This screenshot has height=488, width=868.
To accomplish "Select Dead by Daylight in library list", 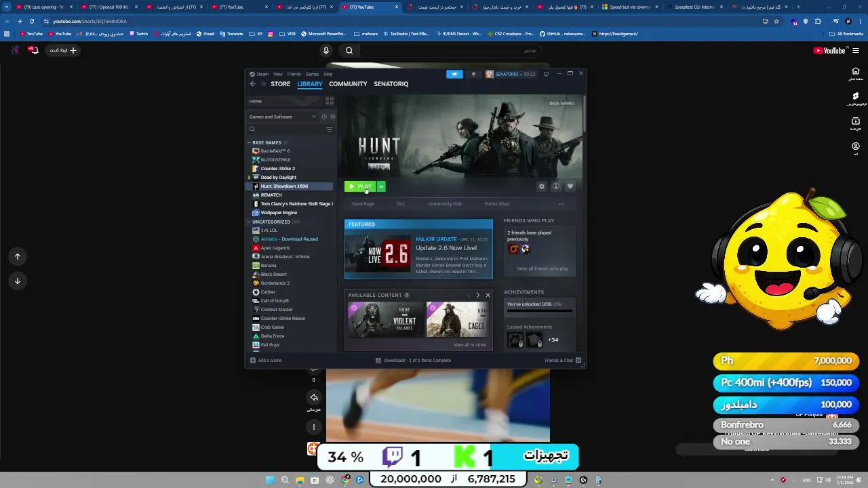I will tap(278, 178).
